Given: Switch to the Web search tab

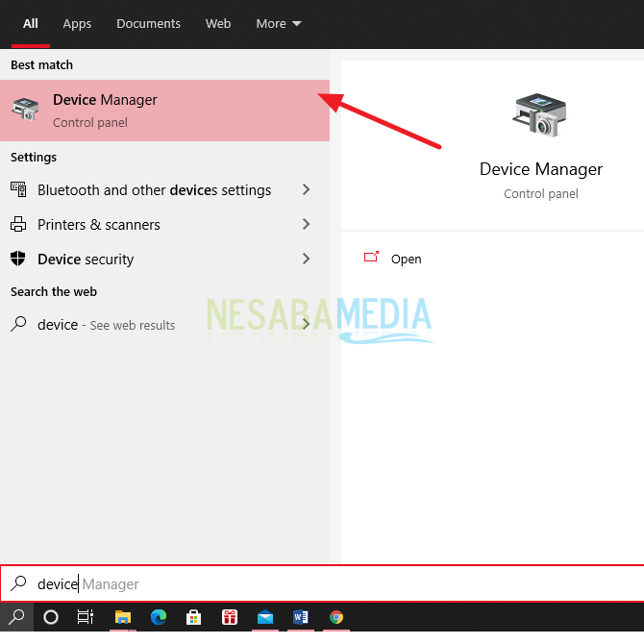Looking at the screenshot, I should pyautogui.click(x=218, y=24).
